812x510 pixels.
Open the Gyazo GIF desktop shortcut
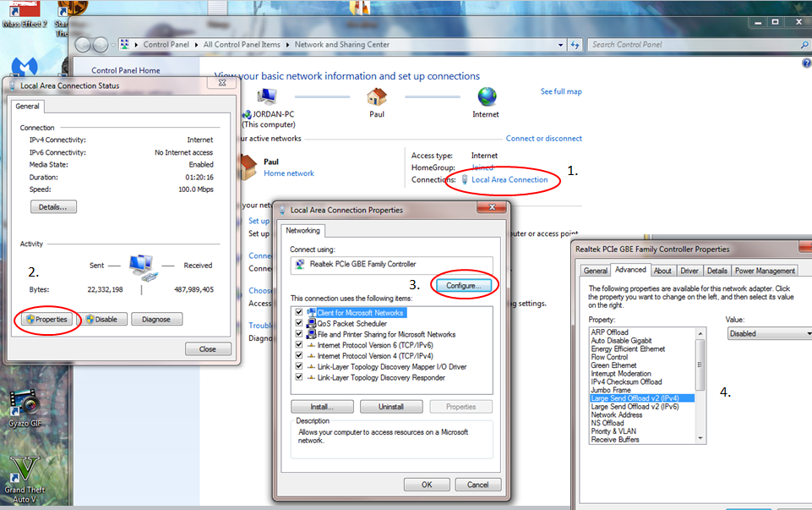24,409
